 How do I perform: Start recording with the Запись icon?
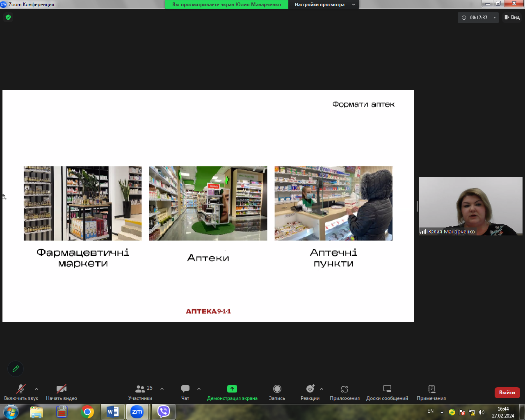tap(277, 388)
